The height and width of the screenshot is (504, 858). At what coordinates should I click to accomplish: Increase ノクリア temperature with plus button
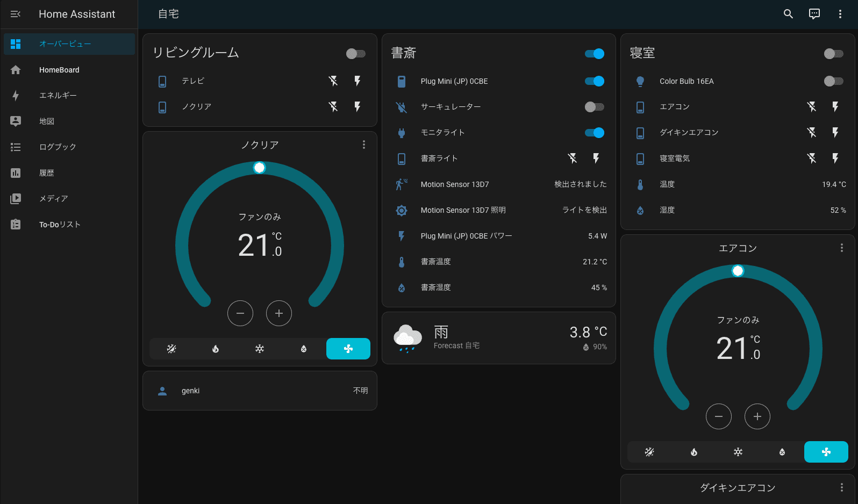coord(279,313)
